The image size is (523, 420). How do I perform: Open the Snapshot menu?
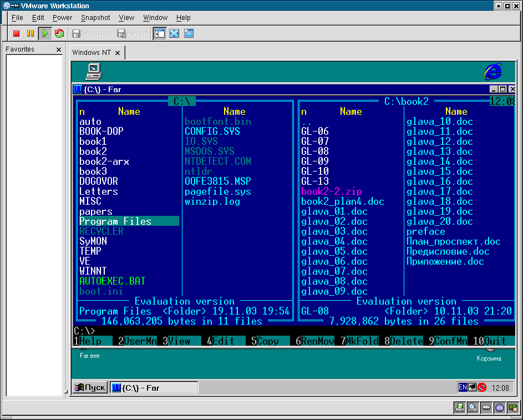click(95, 18)
